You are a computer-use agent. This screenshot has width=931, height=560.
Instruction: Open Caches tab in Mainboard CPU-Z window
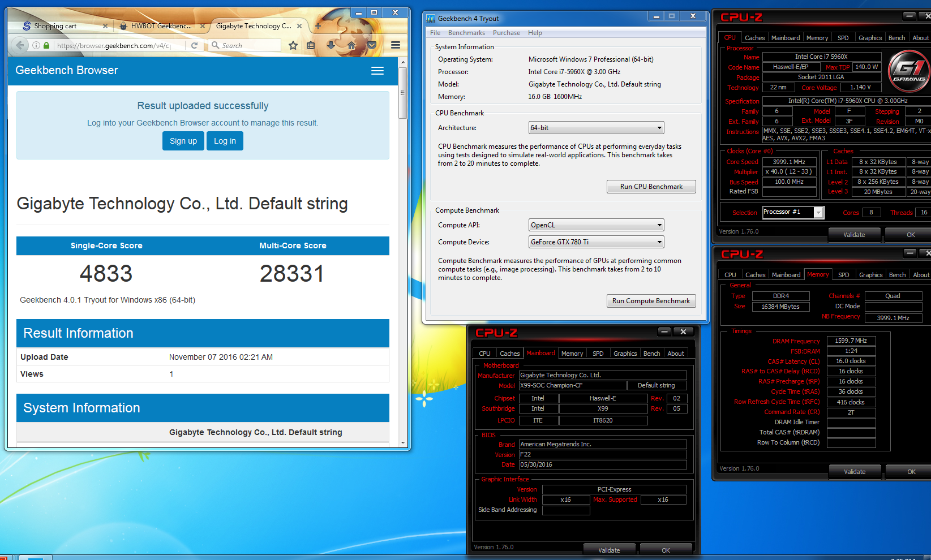pyautogui.click(x=509, y=354)
